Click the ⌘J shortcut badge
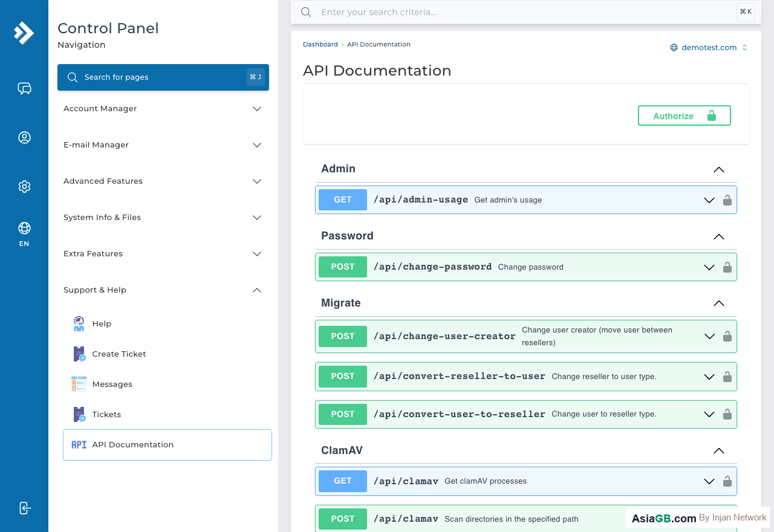The image size is (774, 532). 255,77
